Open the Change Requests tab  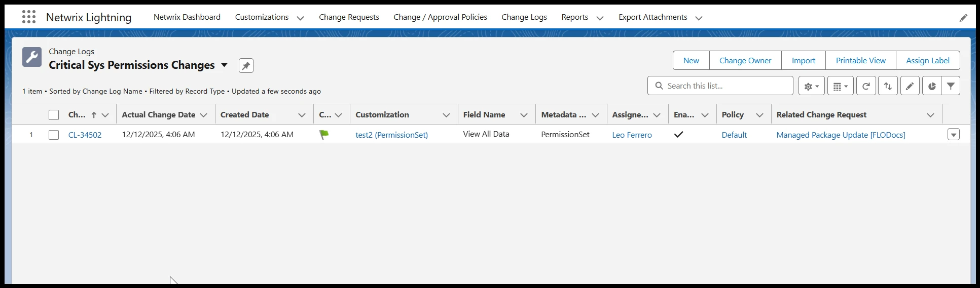[x=349, y=17]
